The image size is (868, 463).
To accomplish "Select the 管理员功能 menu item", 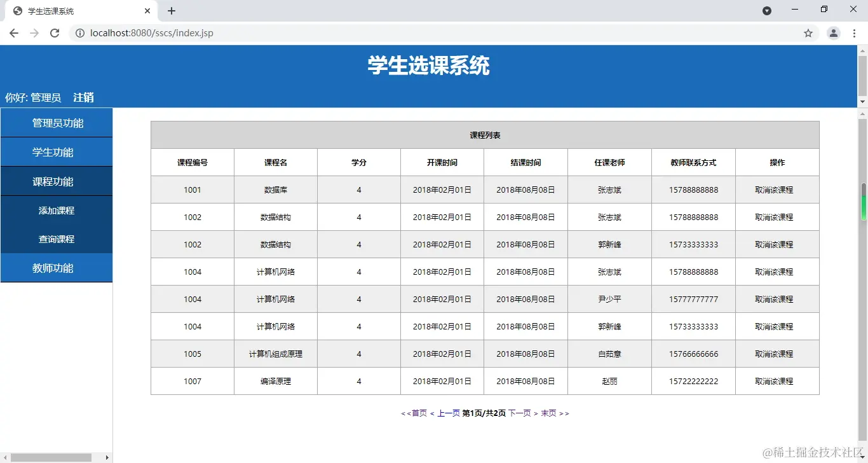I will coord(56,123).
